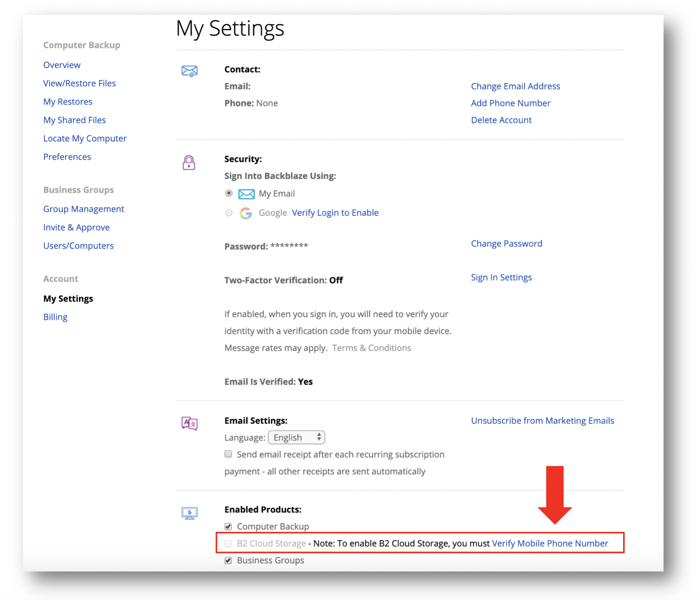The image size is (700, 600).
Task: Uncheck the Computer Backup product checkbox
Action: tap(228, 526)
